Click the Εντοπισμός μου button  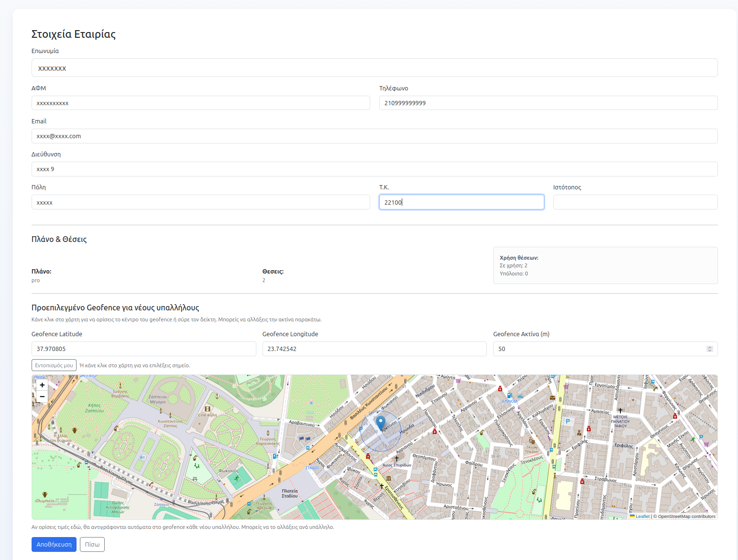(x=54, y=365)
